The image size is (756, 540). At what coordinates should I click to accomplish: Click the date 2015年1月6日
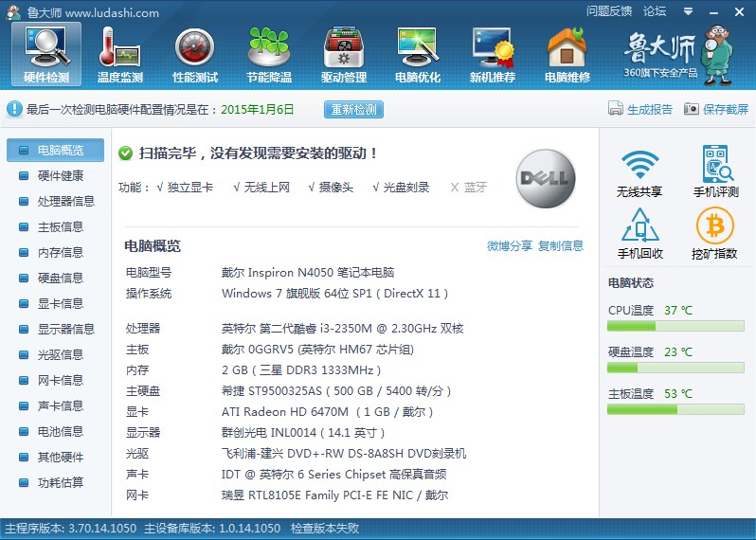[257, 110]
